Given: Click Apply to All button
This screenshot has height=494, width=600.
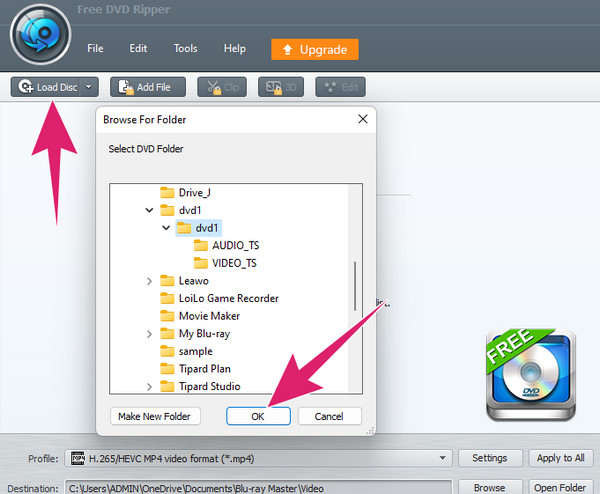Looking at the screenshot, I should pyautogui.click(x=561, y=458).
